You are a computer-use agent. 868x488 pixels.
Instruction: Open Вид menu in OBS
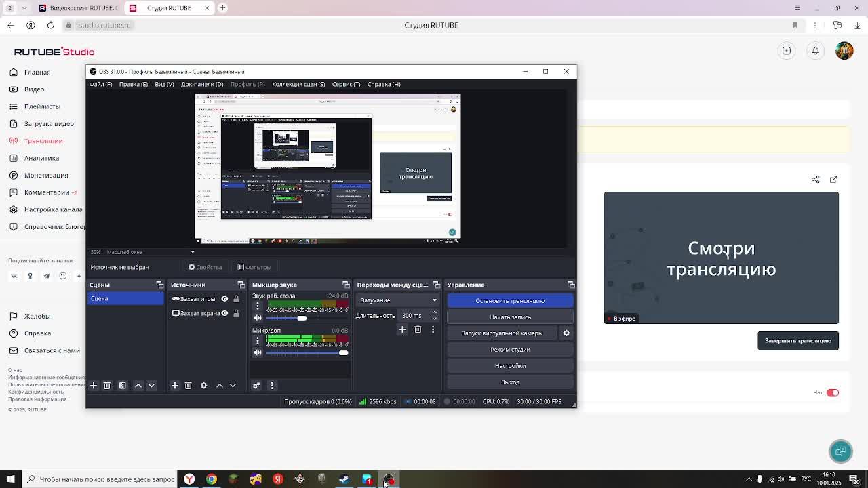click(x=164, y=84)
